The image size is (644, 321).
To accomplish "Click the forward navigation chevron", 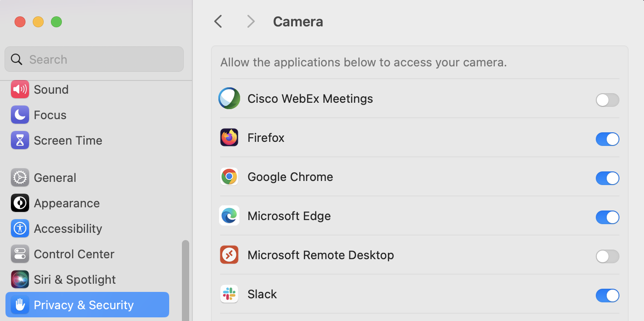I will (251, 21).
